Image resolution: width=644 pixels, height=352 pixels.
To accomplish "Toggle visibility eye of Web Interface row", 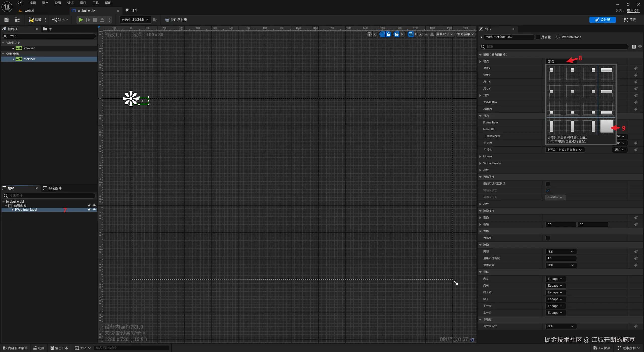I will click(94, 209).
